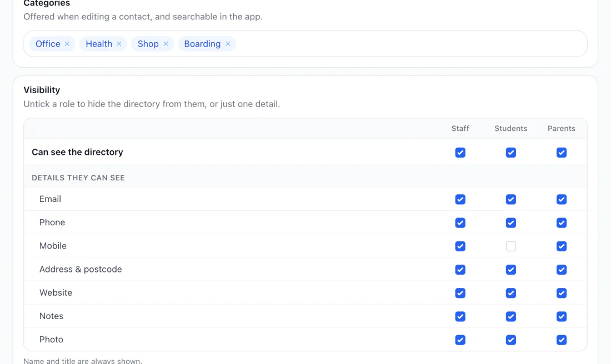The image size is (611, 364).
Task: Untick Students checkbox in Phone row
Action: click(511, 223)
